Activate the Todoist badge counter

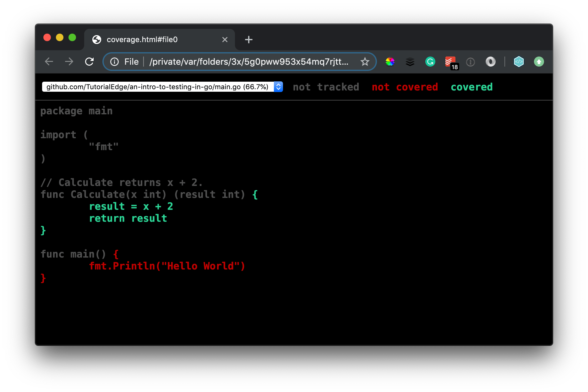click(454, 67)
